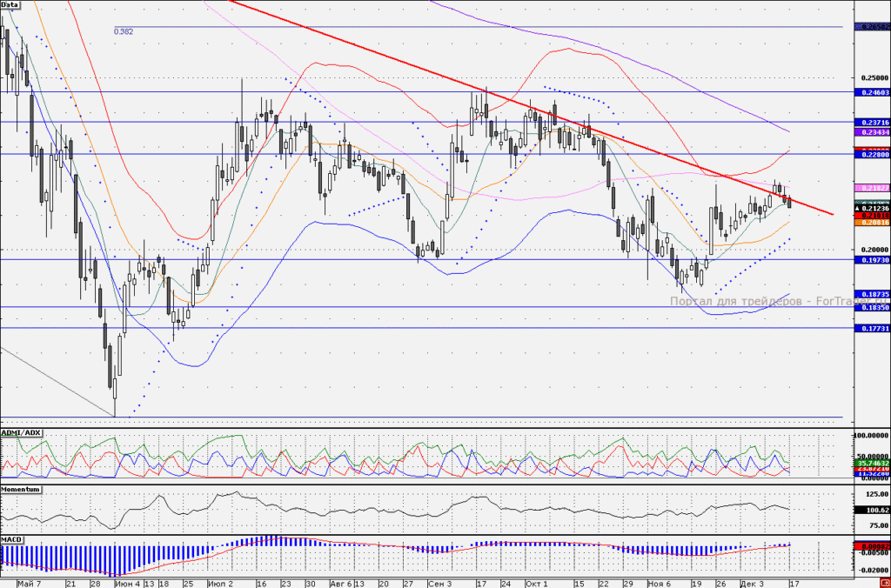
Task: Select the Data panel label
Action: pyautogui.click(x=10, y=4)
